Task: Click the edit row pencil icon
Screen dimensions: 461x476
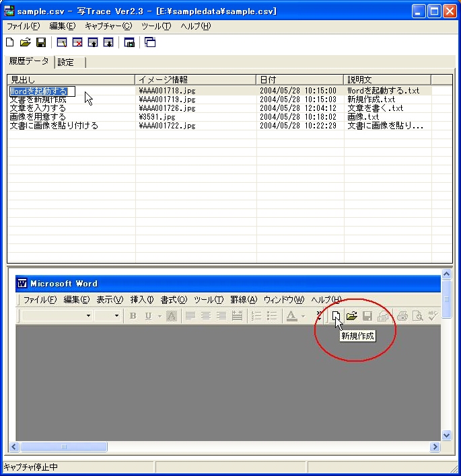Action: 62,42
